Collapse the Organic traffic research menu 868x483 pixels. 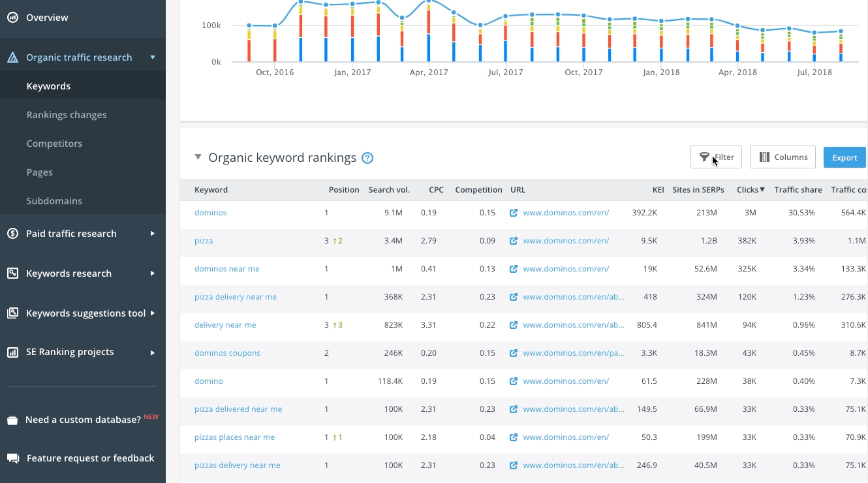click(x=153, y=57)
